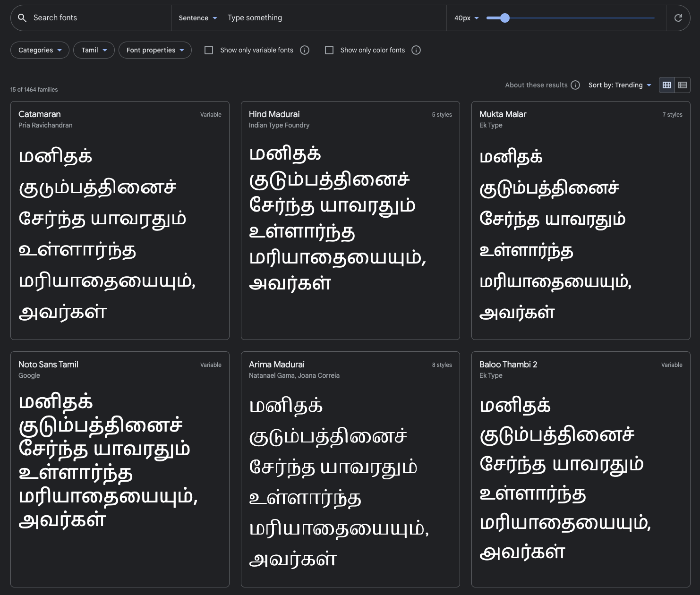Click the info icon next to About these results
The width and height of the screenshot is (700, 595).
575,85
